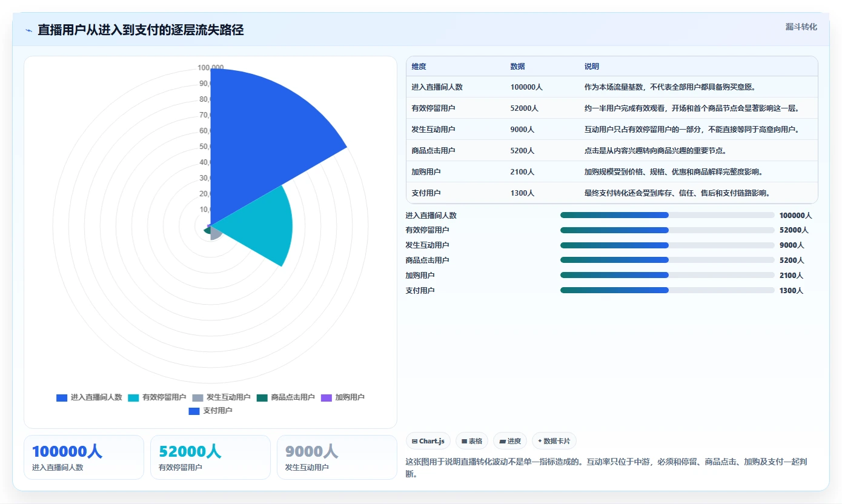Screen dimensions: 842x504
Task: Click the 1300人 table data cell
Action: pyautogui.click(x=522, y=193)
